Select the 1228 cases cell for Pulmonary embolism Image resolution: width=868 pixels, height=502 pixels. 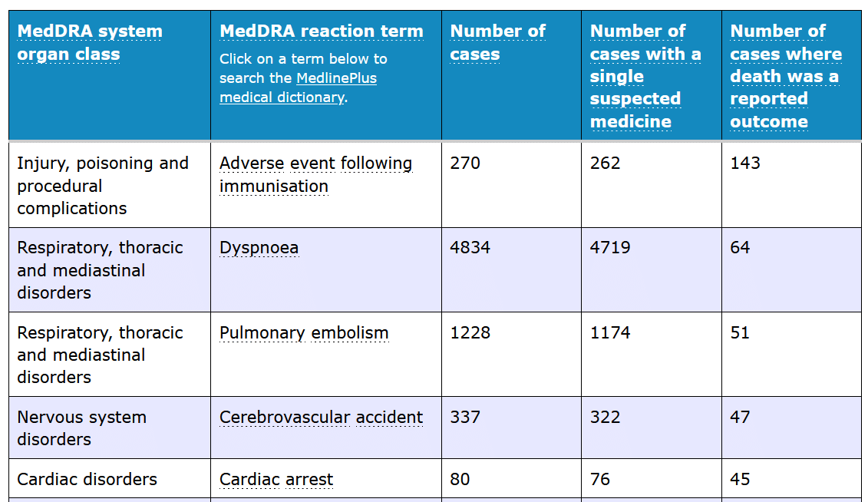(x=470, y=333)
